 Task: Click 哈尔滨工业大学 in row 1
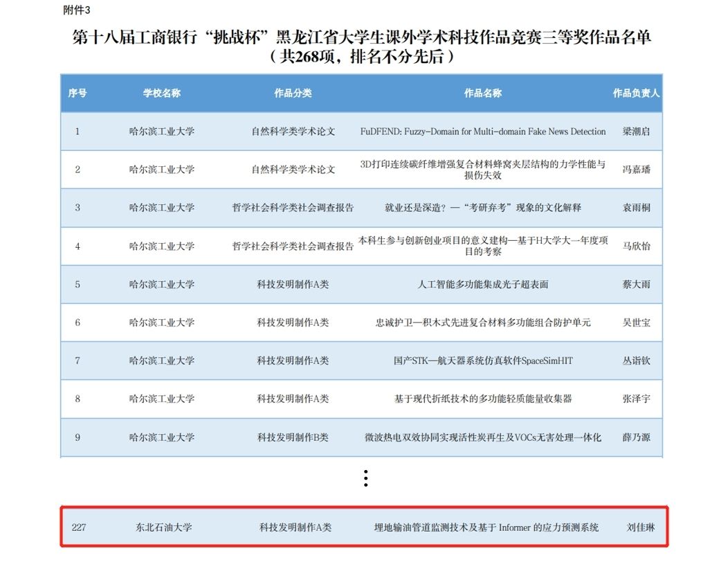[161, 132]
